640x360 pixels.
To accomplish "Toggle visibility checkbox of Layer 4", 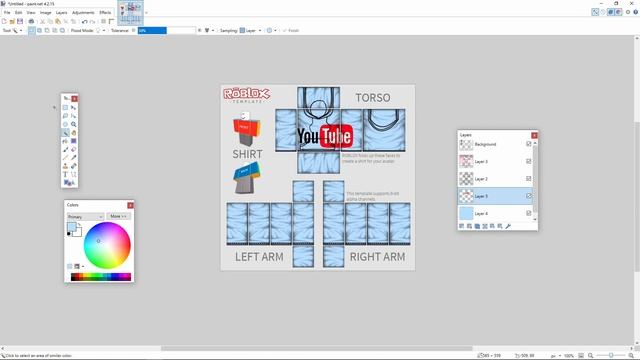I will pos(529,213).
